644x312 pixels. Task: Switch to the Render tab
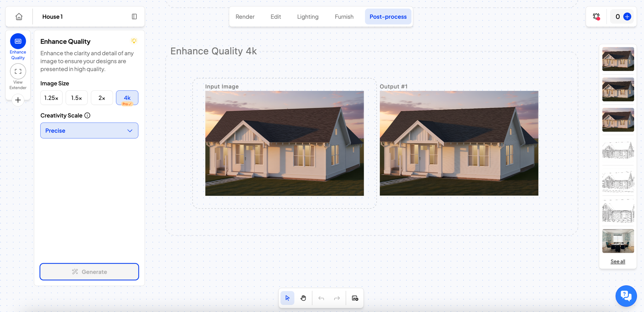[x=245, y=17]
